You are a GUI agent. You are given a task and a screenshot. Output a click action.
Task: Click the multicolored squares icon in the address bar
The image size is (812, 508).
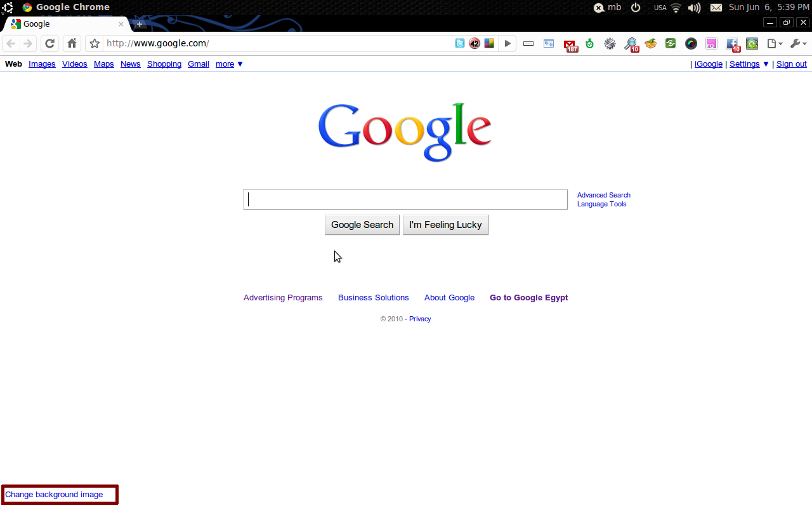[489, 44]
